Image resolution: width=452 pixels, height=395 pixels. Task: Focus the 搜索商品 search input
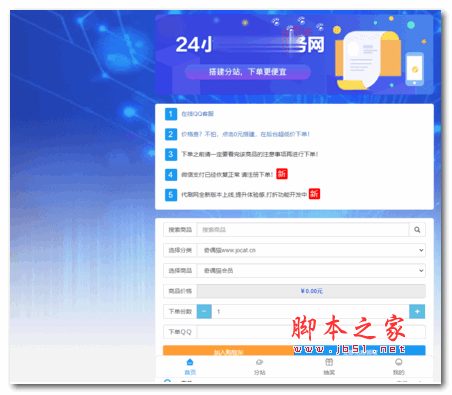pyautogui.click(x=303, y=230)
